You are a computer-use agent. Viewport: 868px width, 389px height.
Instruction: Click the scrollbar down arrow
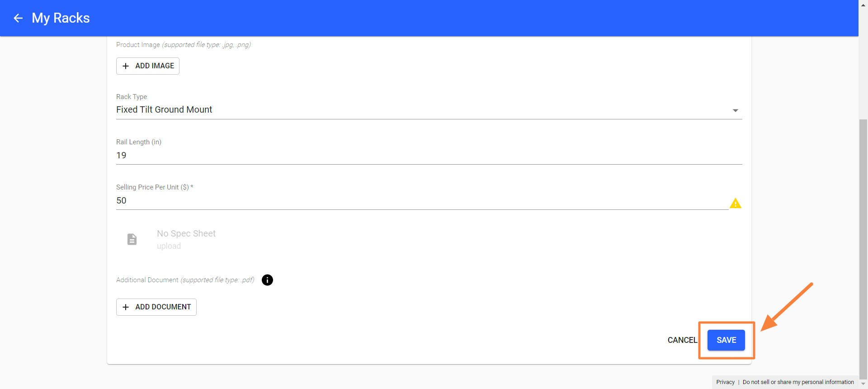click(x=863, y=384)
